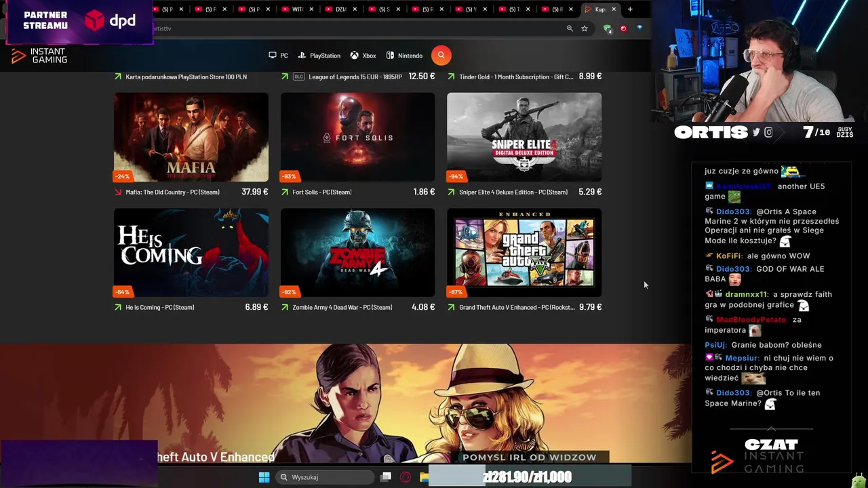Viewport: 868px width, 488px height.
Task: Open the Instant Gaming logo home link
Action: (39, 56)
